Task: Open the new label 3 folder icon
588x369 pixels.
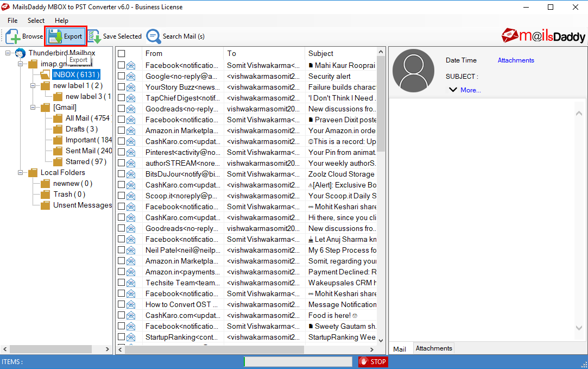Action: 58,97
